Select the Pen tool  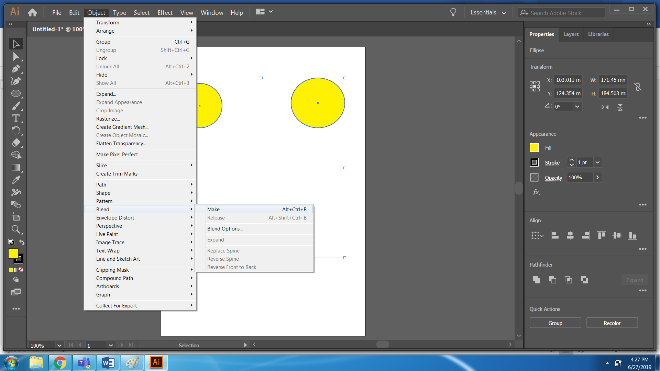point(16,69)
